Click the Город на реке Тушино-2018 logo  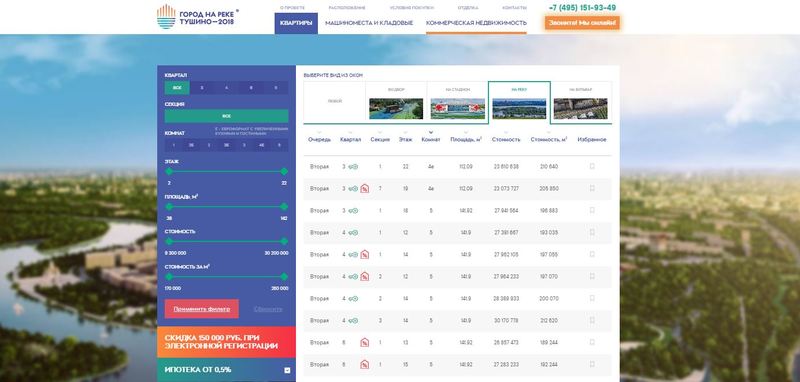pyautogui.click(x=197, y=17)
